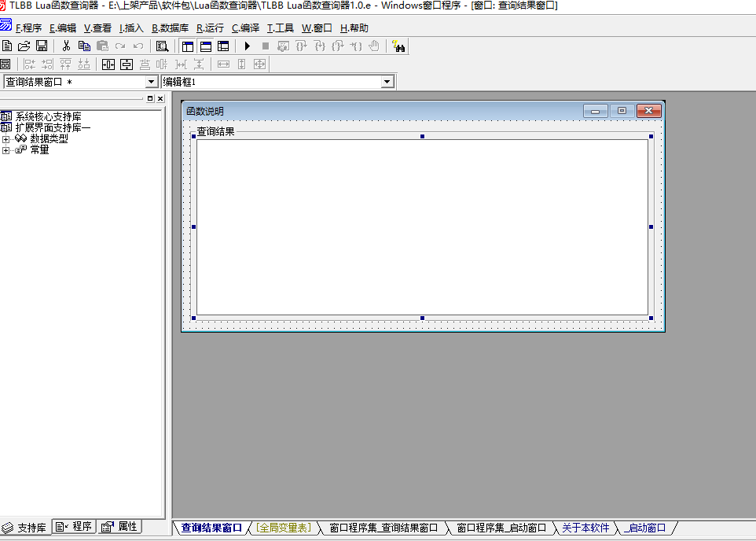Open the C.编译 menu
The height and width of the screenshot is (541, 756).
pyautogui.click(x=245, y=28)
